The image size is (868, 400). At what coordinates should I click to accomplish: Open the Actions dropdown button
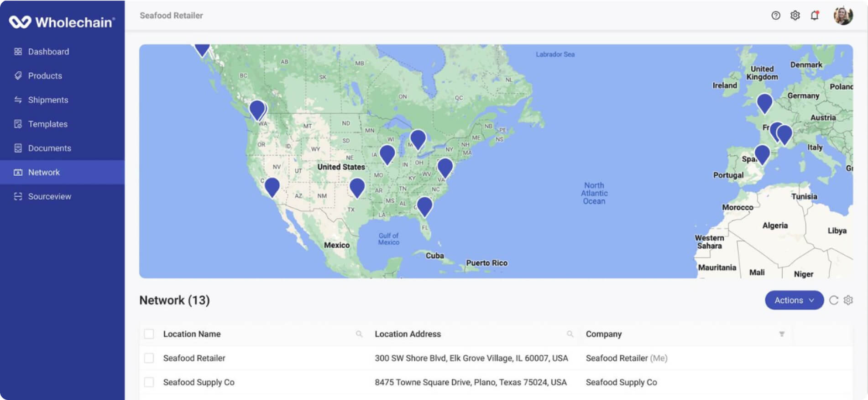(x=794, y=300)
